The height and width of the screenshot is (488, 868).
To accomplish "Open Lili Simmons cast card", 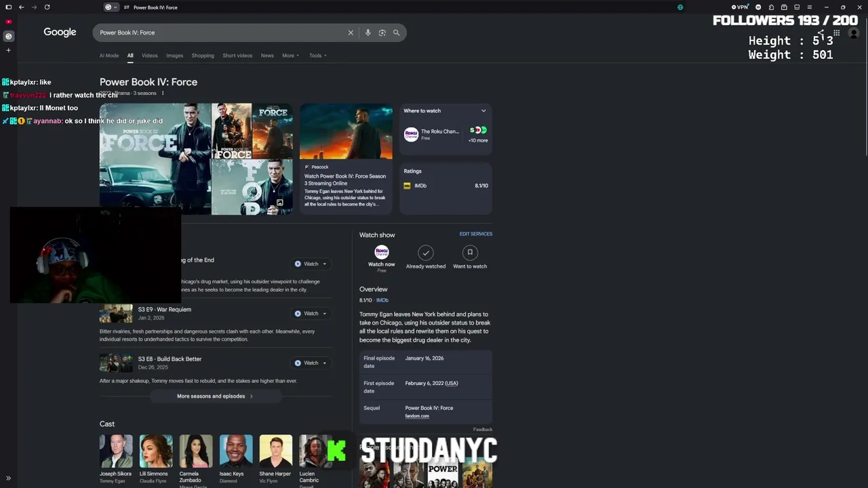I will coord(156,460).
